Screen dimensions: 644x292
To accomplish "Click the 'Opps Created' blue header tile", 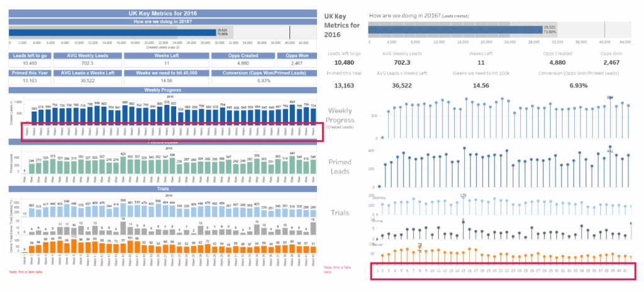I will pyautogui.click(x=242, y=56).
